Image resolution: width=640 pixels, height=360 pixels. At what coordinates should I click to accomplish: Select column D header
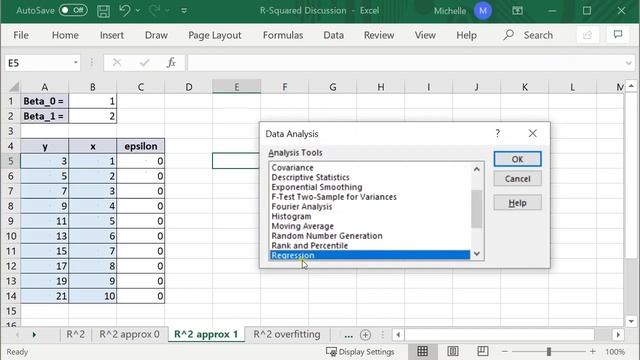pyautogui.click(x=189, y=87)
